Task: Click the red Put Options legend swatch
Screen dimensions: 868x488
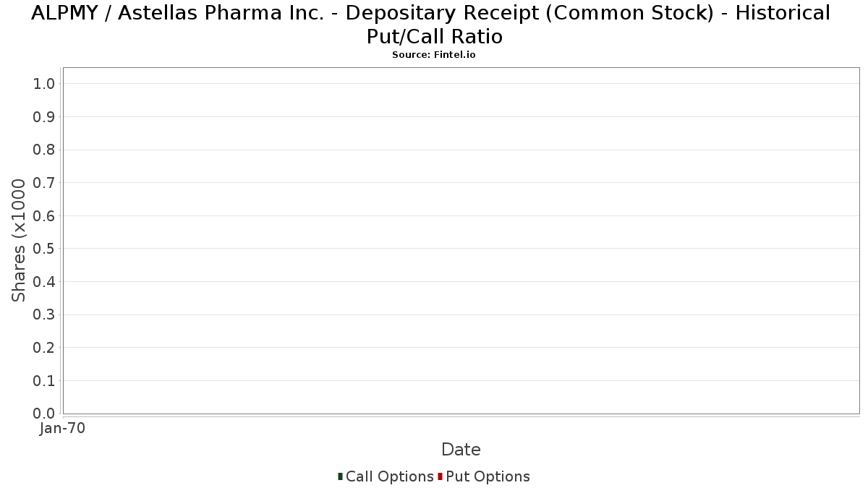Action: [x=440, y=476]
